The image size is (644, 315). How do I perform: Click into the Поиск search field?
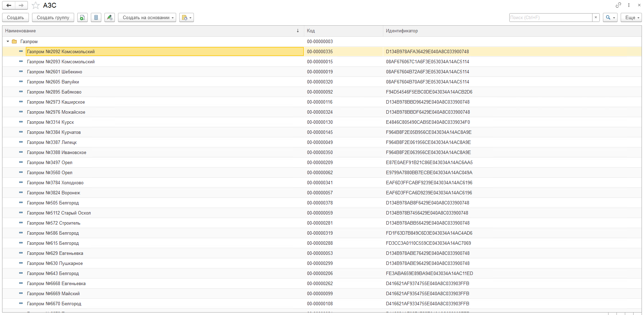(550, 17)
